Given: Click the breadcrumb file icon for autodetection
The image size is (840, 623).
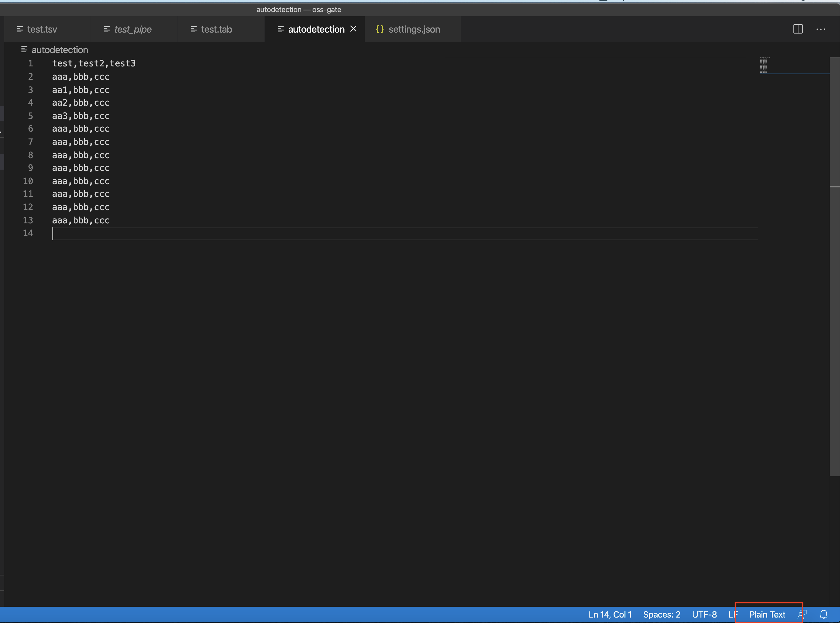Looking at the screenshot, I should point(24,50).
